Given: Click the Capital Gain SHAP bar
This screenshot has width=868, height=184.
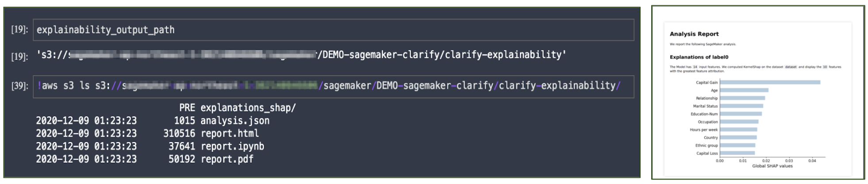Looking at the screenshot, I should click(770, 82).
